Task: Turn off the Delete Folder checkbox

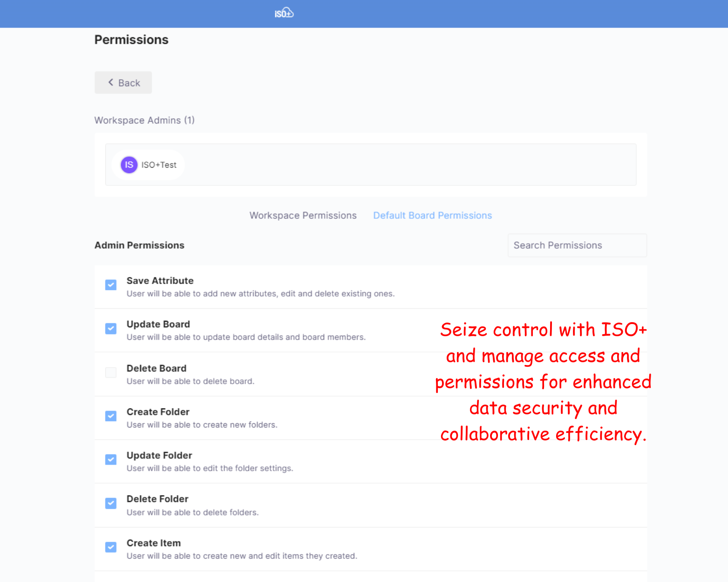Action: [111, 503]
